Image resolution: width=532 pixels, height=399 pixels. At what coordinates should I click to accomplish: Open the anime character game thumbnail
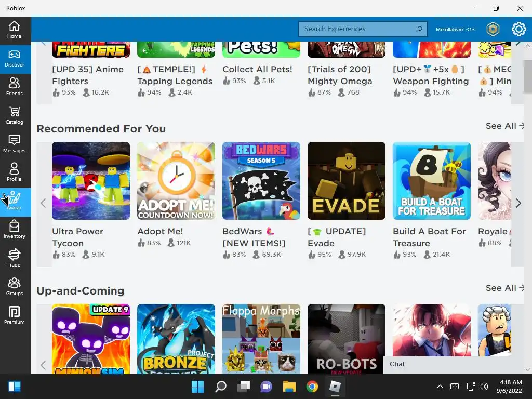pyautogui.click(x=432, y=330)
